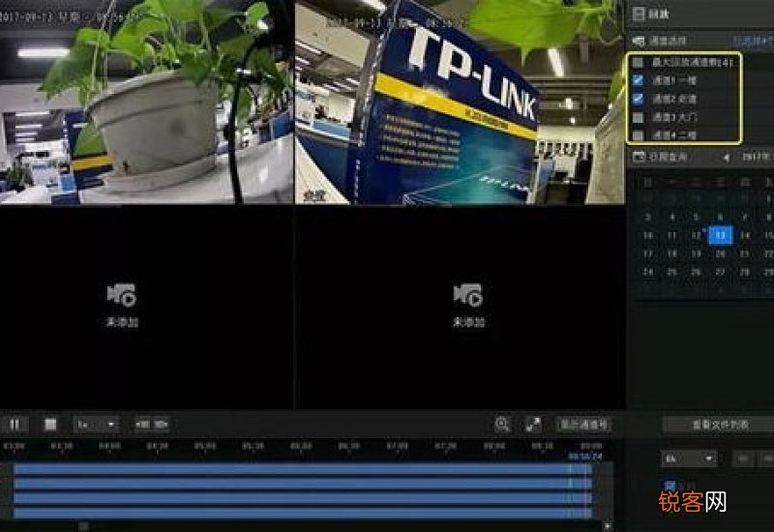Click the topmost blue recording track
Screen dimensions: 774x532
click(303, 468)
